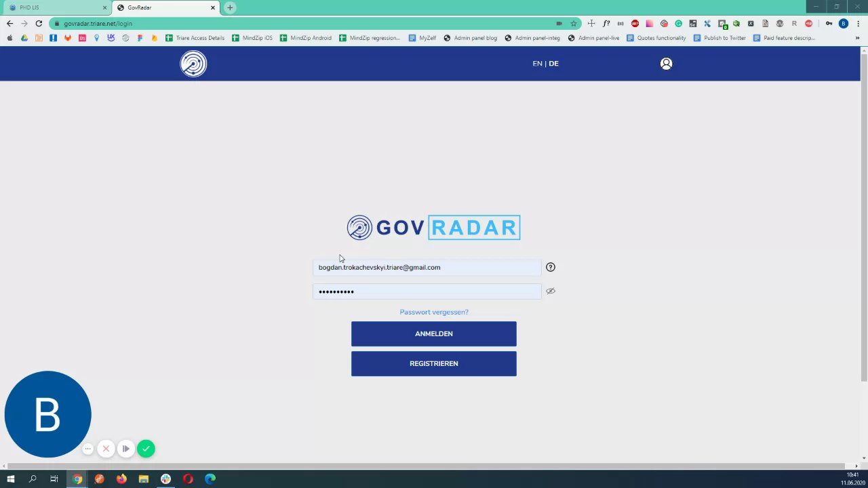Open Slack from the taskbar

coord(165,479)
